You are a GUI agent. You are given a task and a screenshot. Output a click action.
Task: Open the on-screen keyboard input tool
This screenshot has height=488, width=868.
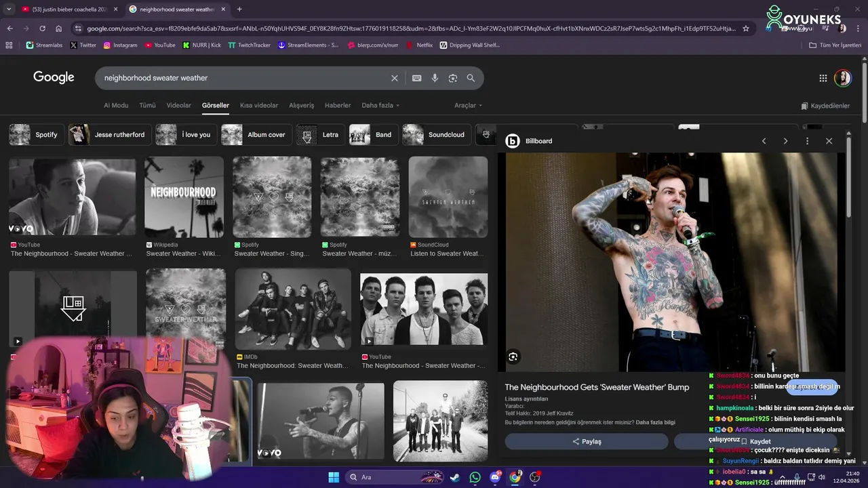[417, 78]
